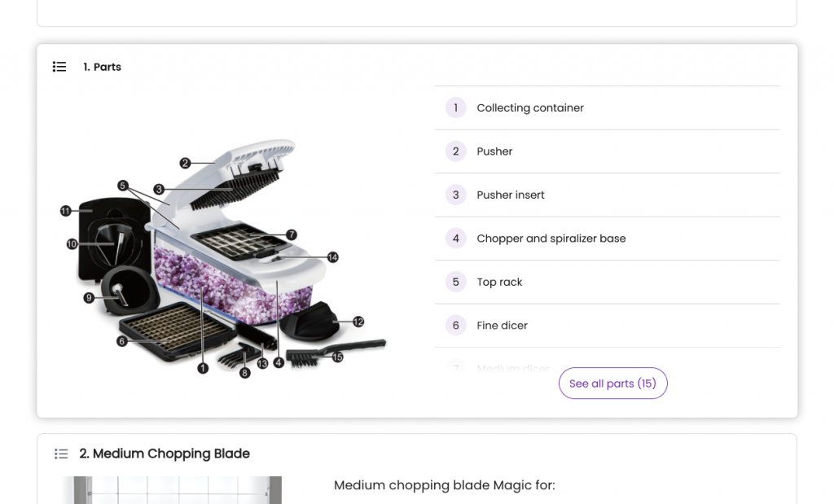Open the See all parts (15) button
Viewport: 834px width, 504px height.
(x=612, y=383)
